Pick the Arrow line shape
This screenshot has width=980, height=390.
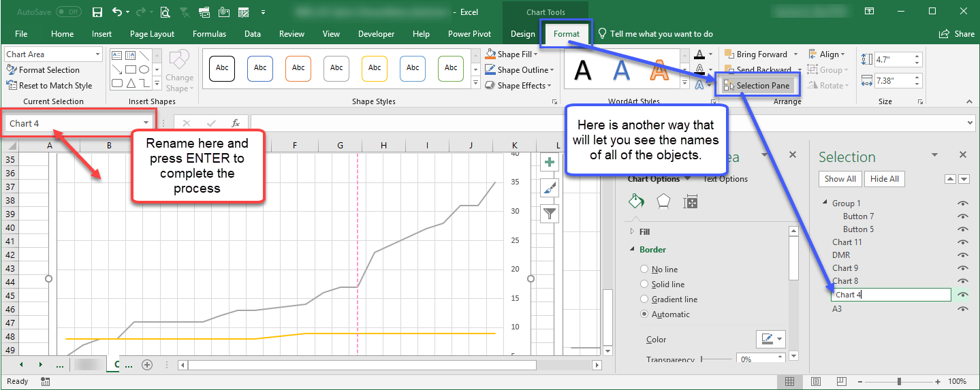click(116, 69)
